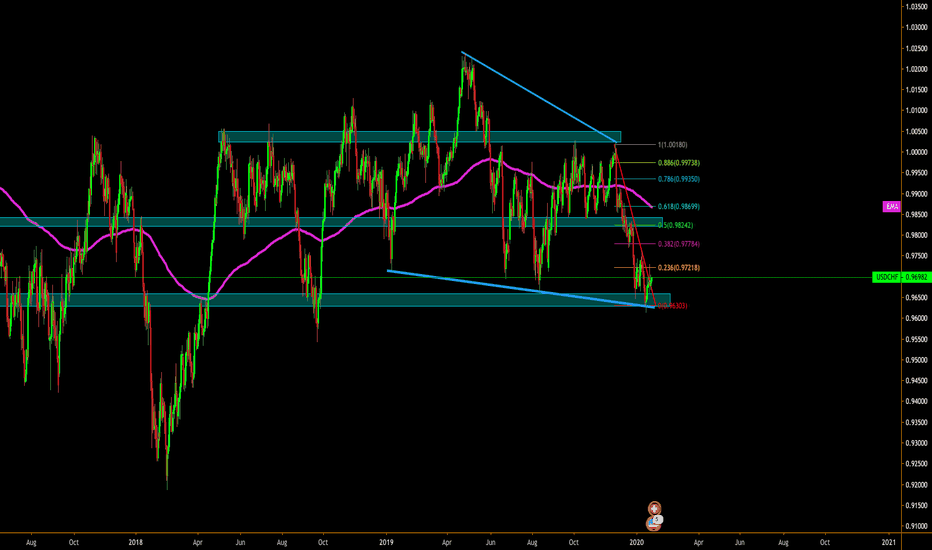Click the magenta EMA indicator label
The height and width of the screenshot is (550, 932).
892,206
